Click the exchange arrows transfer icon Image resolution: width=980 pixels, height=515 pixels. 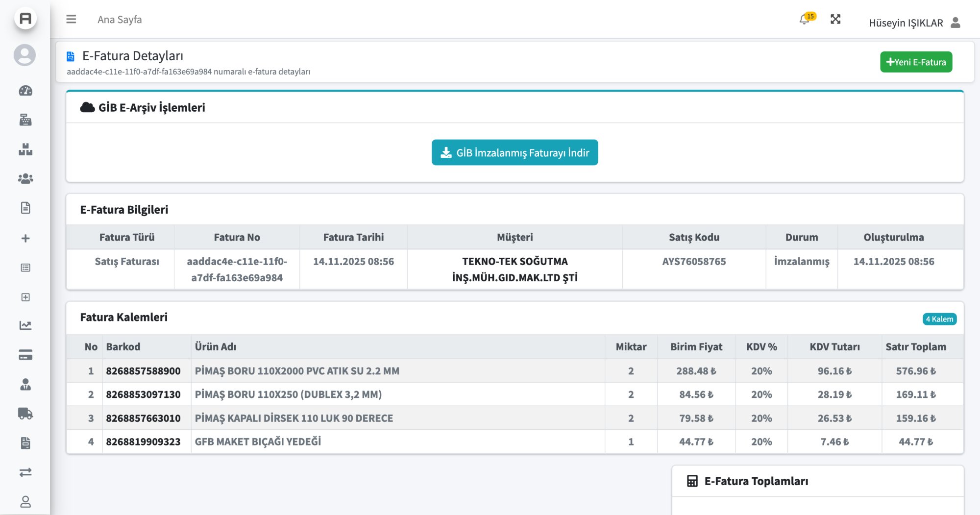click(x=25, y=472)
